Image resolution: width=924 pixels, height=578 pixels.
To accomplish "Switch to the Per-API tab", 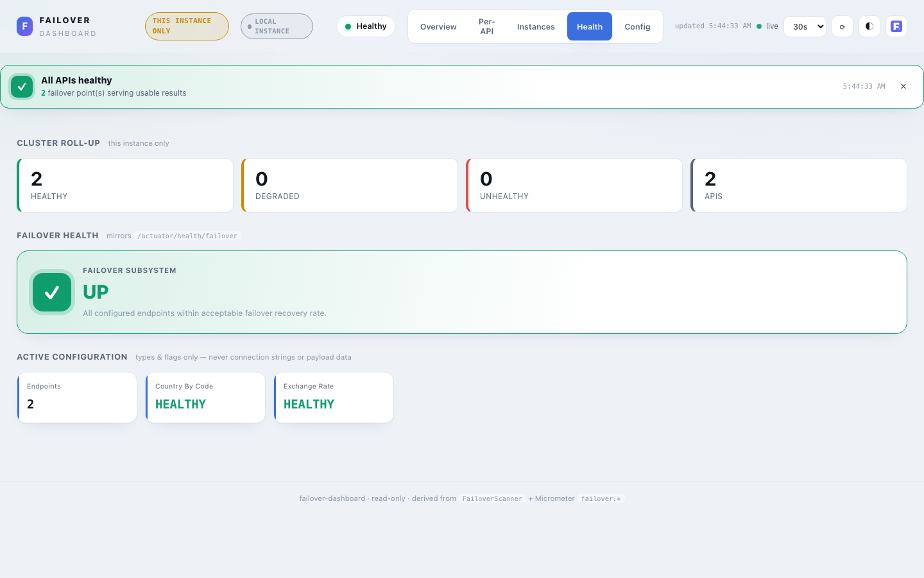I will (x=487, y=26).
